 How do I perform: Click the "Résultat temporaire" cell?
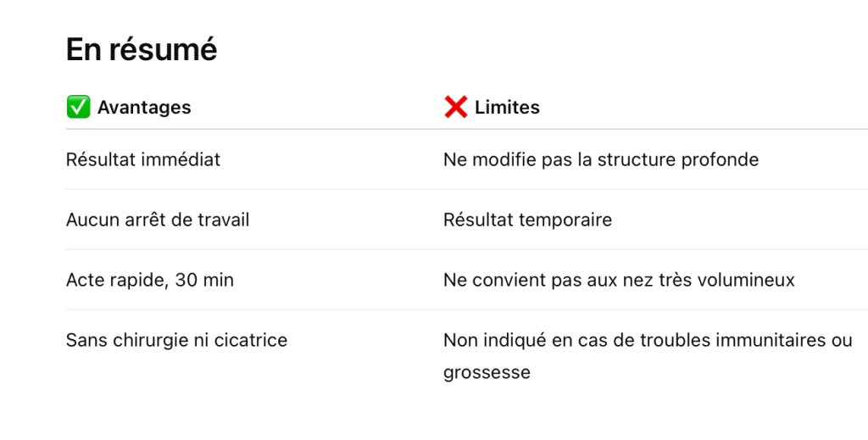(527, 220)
